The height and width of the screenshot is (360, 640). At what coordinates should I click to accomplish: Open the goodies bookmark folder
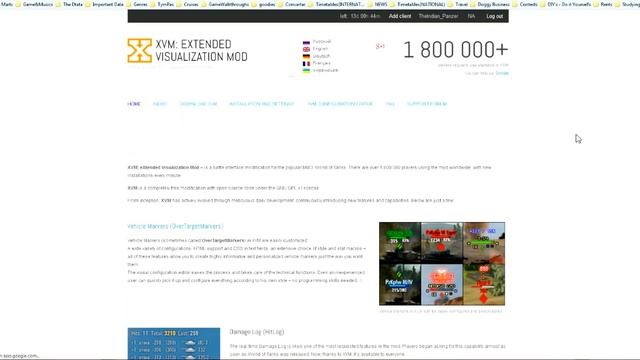coord(263,4)
